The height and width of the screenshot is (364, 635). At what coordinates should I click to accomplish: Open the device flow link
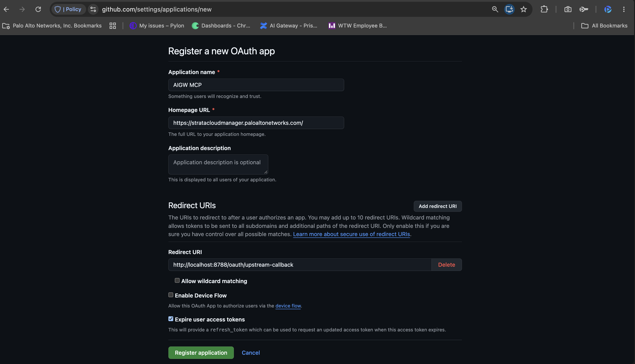288,306
